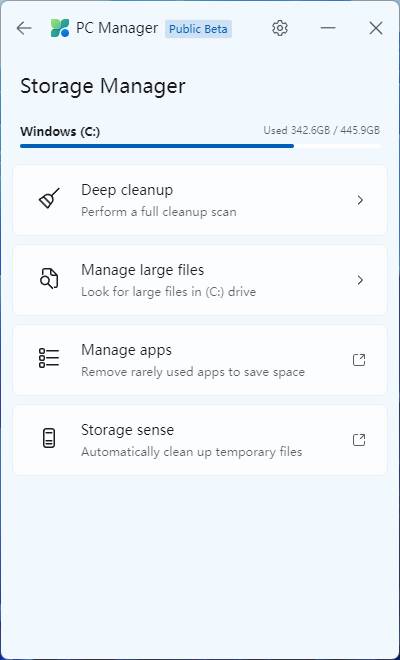
Task: Open Storage sense via its title
Action: (x=127, y=430)
